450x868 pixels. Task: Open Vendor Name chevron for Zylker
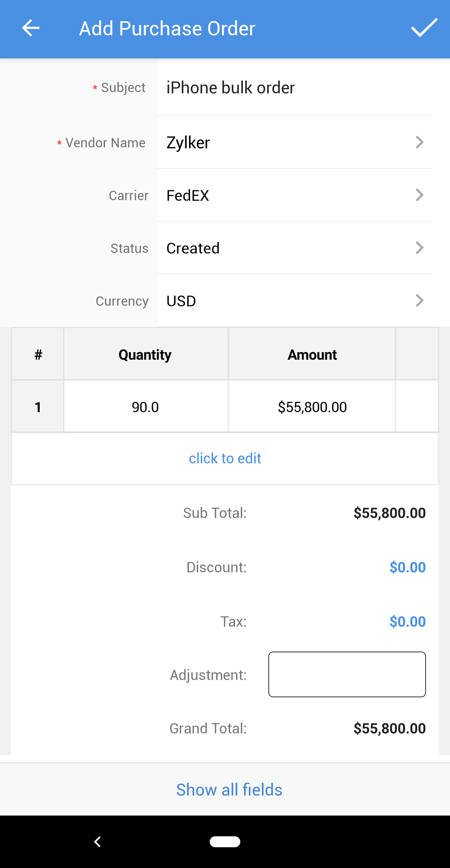point(419,142)
